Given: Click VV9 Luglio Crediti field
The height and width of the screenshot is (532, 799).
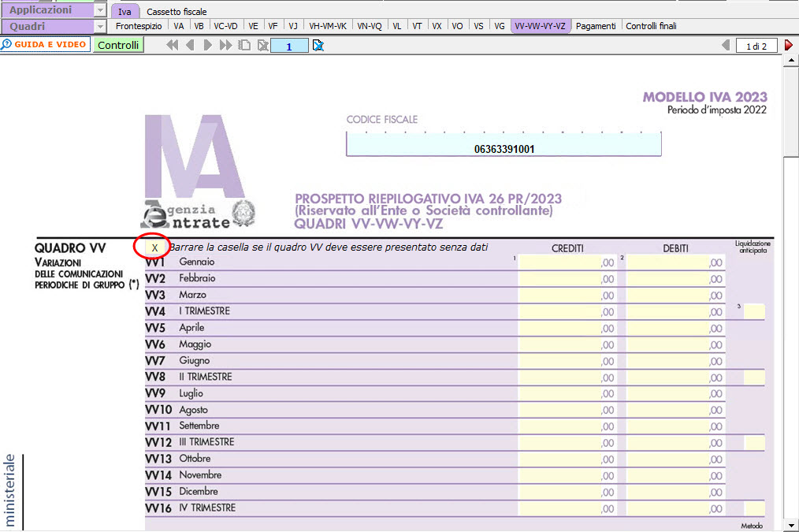Looking at the screenshot, I should click(567, 393).
